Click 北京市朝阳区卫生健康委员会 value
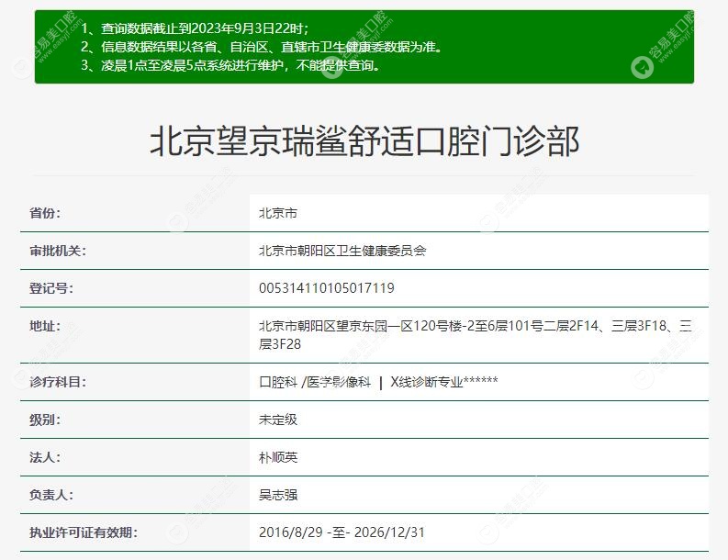 342,251
